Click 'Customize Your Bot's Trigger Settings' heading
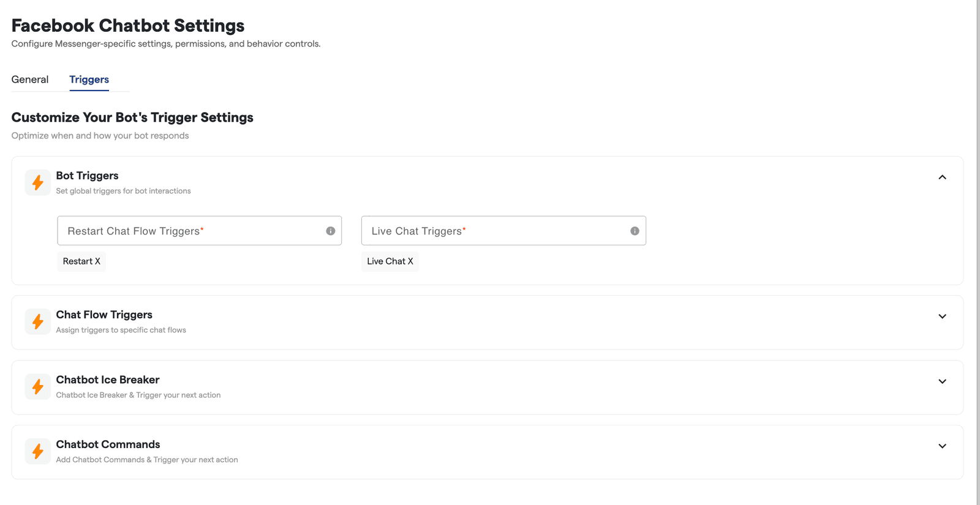Screen dimensions: 980x505 [x=132, y=118]
